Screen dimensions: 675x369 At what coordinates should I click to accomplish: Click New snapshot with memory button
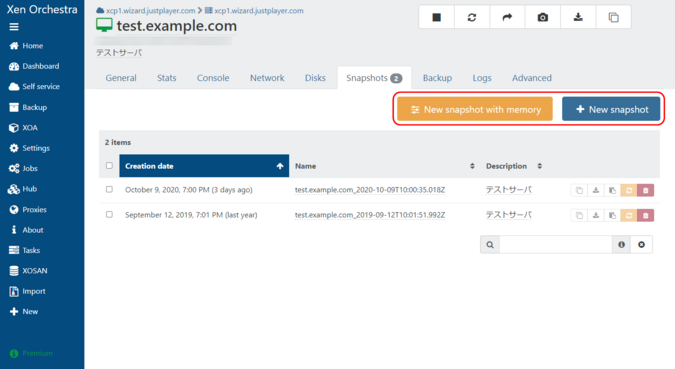pyautogui.click(x=475, y=109)
